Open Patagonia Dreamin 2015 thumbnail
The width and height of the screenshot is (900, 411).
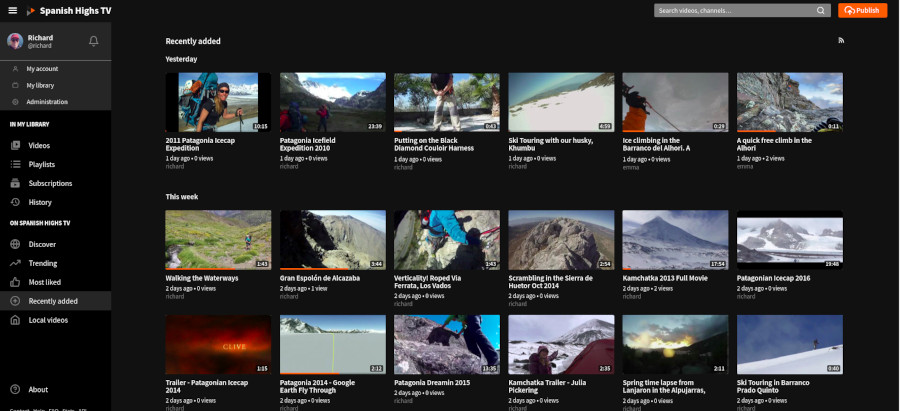click(447, 344)
